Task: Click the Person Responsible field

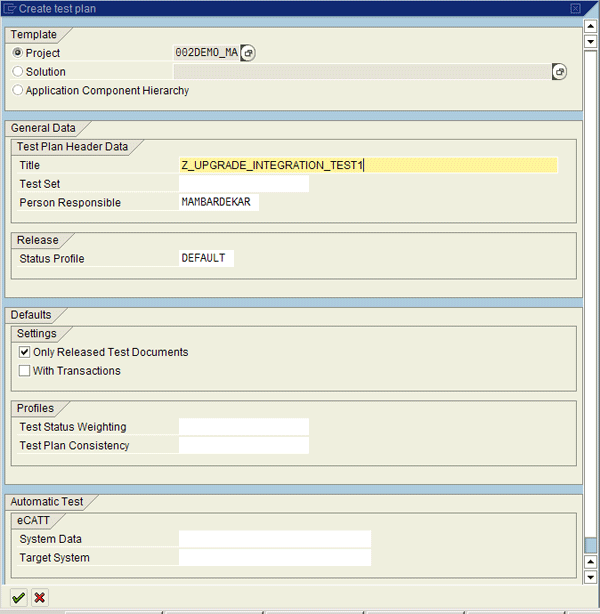Action: 218,203
